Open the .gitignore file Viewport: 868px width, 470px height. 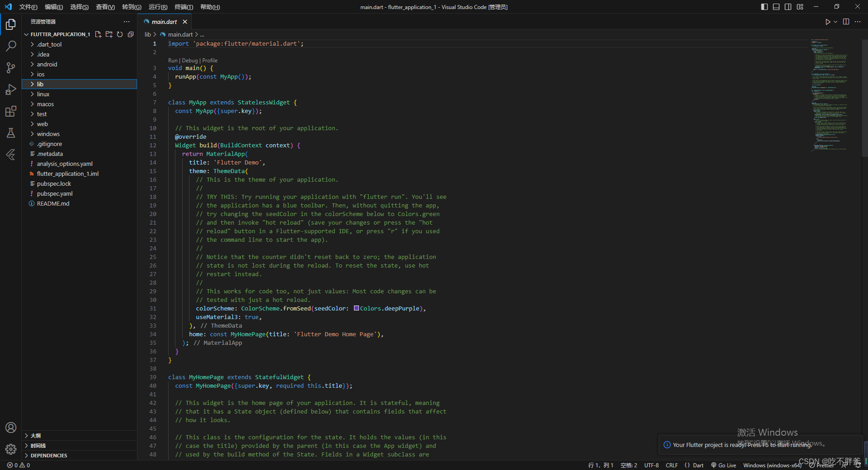[79, 144]
